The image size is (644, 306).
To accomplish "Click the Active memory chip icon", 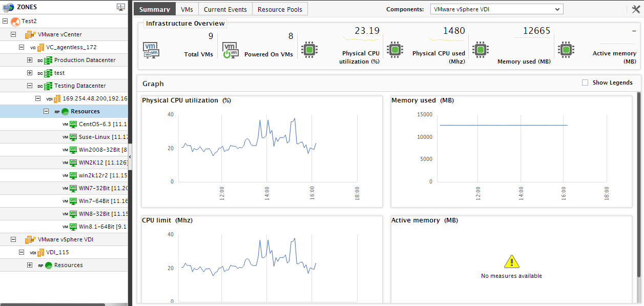I will (565, 50).
